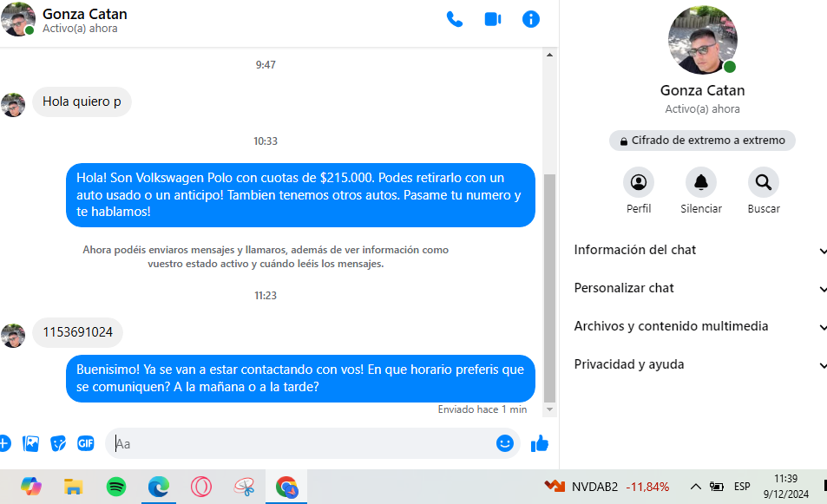Expand Privacidad y ayuda section
Image resolution: width=827 pixels, height=504 pixels.
click(x=700, y=365)
